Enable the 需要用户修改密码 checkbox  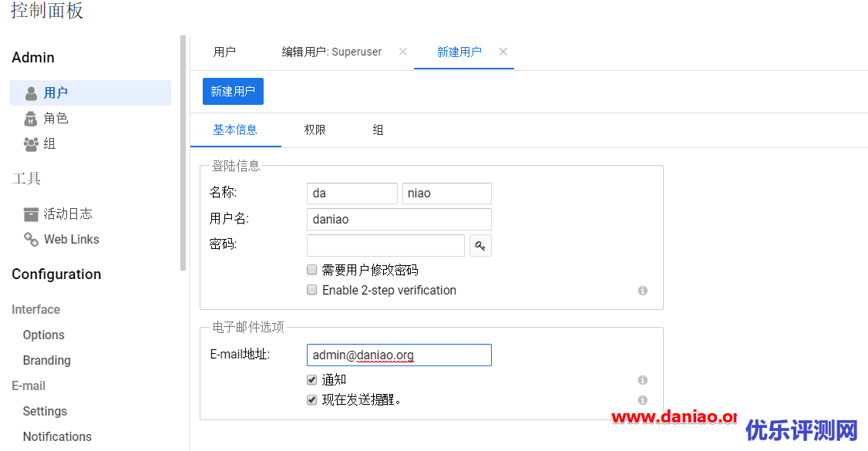[x=311, y=269]
